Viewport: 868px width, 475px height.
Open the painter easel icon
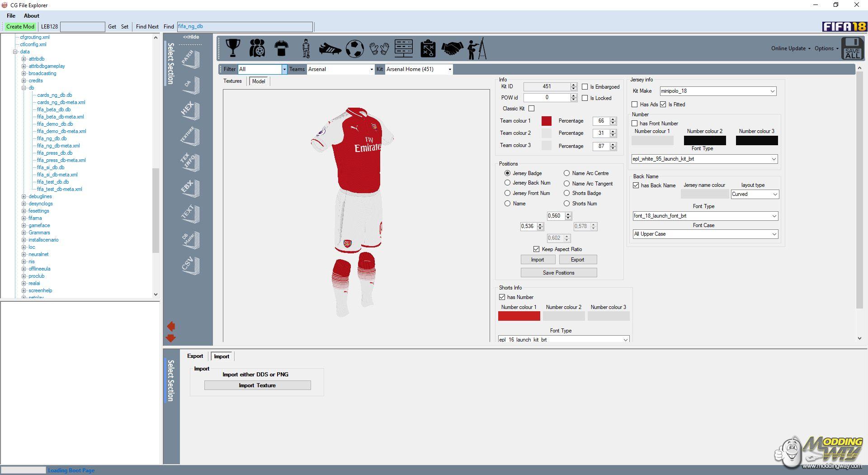pyautogui.click(x=477, y=48)
